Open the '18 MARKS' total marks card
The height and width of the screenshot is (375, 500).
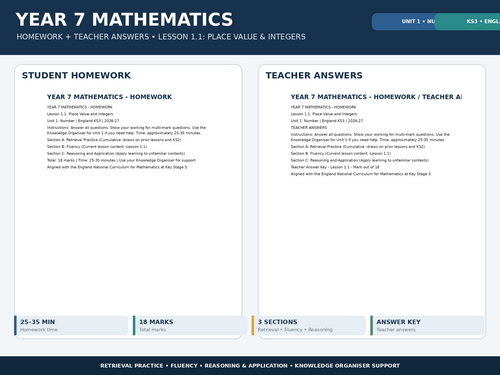coord(190,325)
